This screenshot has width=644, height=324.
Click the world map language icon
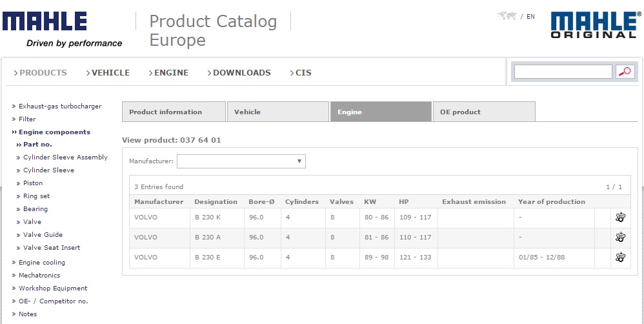tap(507, 16)
